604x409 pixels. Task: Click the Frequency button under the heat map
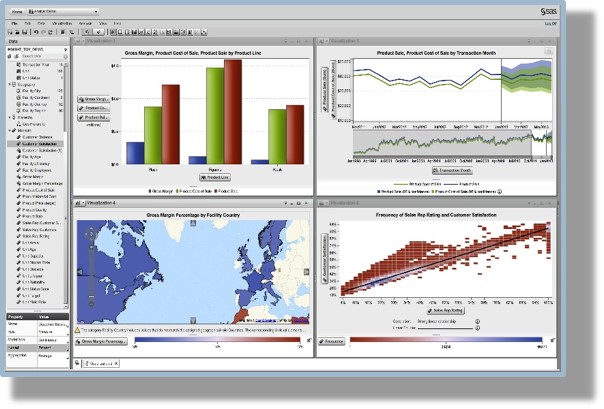pyautogui.click(x=332, y=341)
